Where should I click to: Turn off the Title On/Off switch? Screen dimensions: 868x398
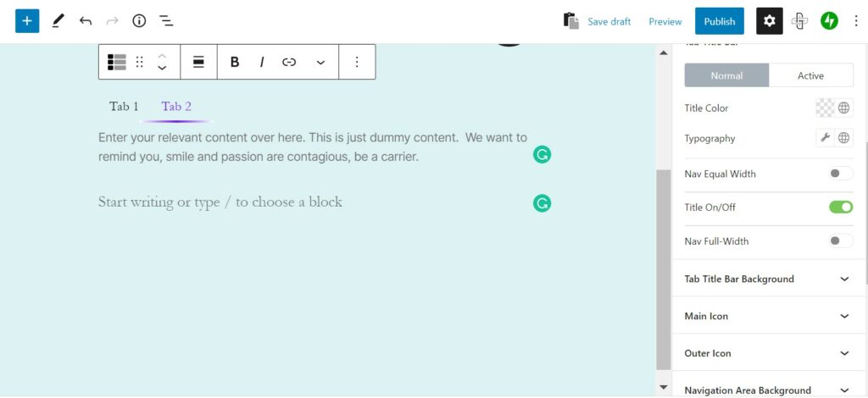click(840, 207)
